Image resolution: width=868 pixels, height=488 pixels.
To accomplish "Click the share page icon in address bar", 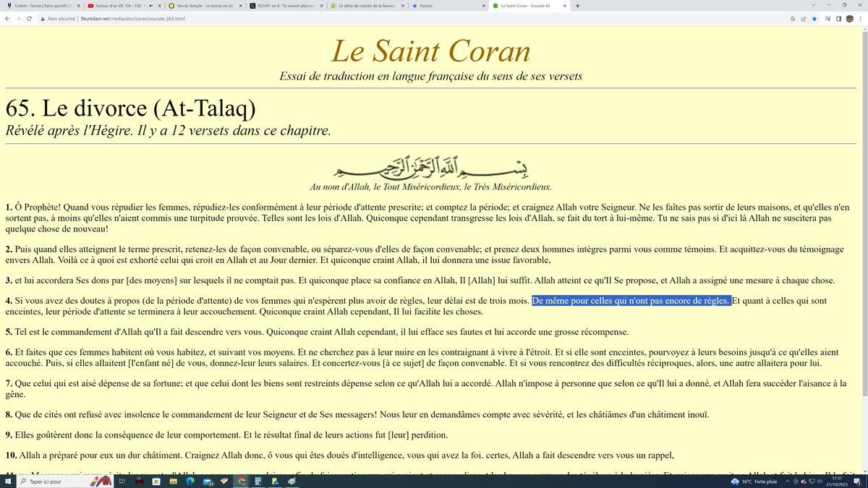I will tap(803, 18).
